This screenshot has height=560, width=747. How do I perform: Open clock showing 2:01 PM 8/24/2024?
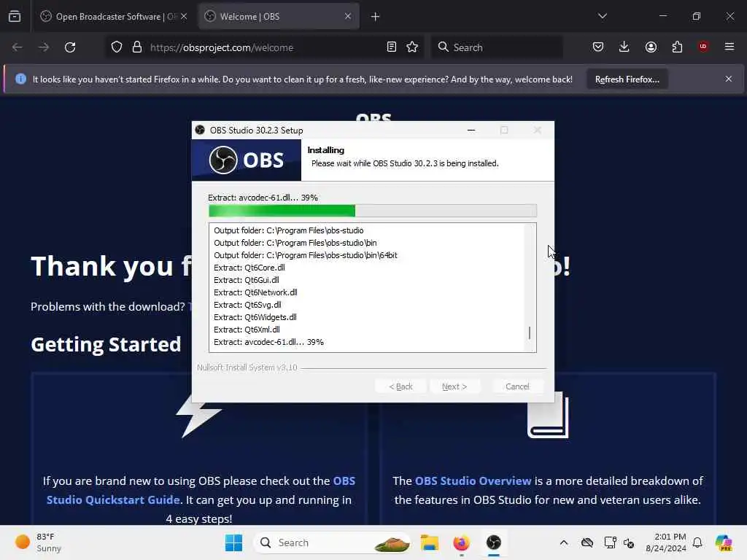665,542
